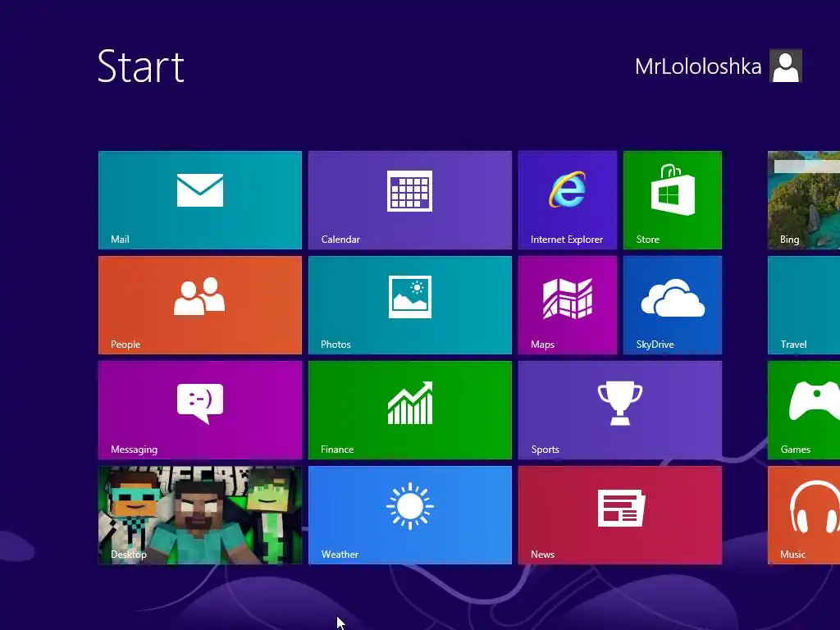Open the Music tile
The height and width of the screenshot is (630, 840).
coord(804,515)
